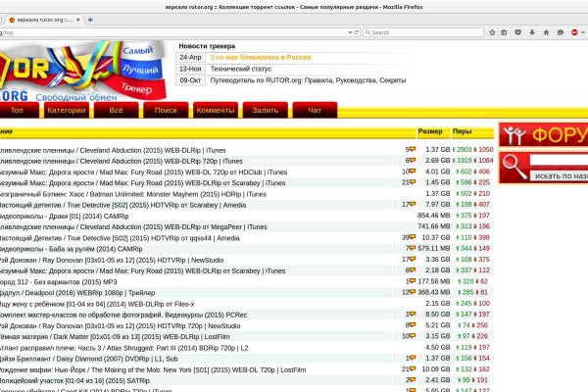Select the Залить upload tab
Image resolution: width=588 pixels, height=392 pixels.
click(x=265, y=111)
